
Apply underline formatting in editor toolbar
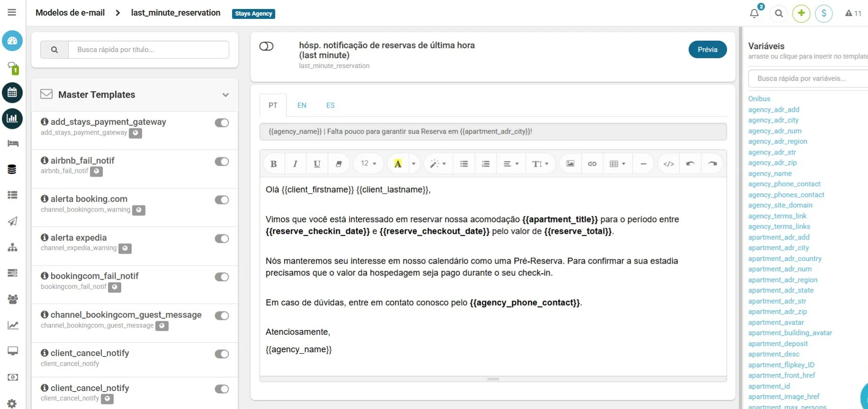317,164
